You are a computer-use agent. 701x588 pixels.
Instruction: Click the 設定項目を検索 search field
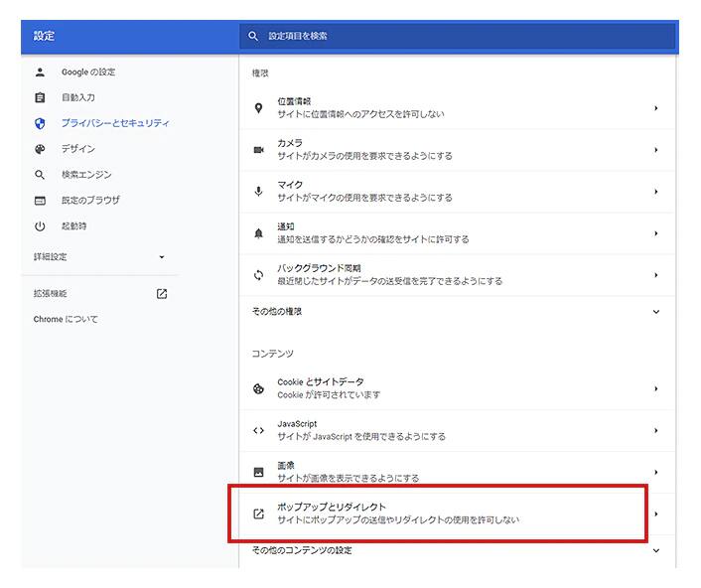(x=457, y=36)
